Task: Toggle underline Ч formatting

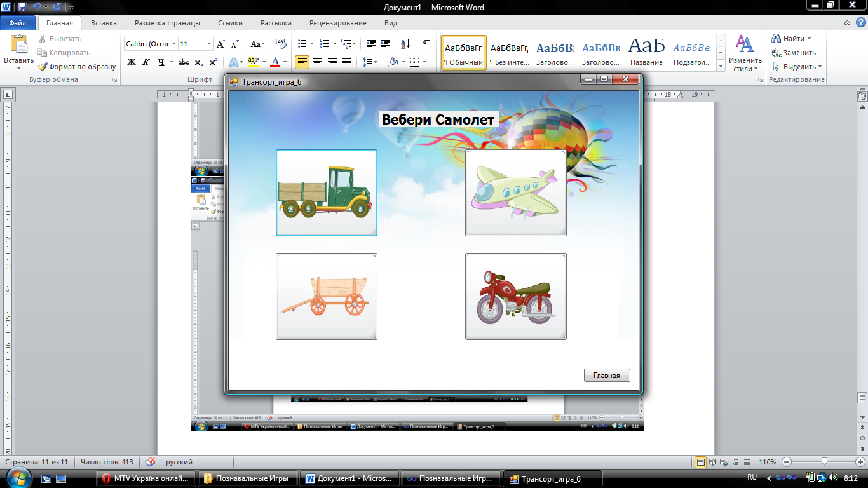Action: pos(161,62)
